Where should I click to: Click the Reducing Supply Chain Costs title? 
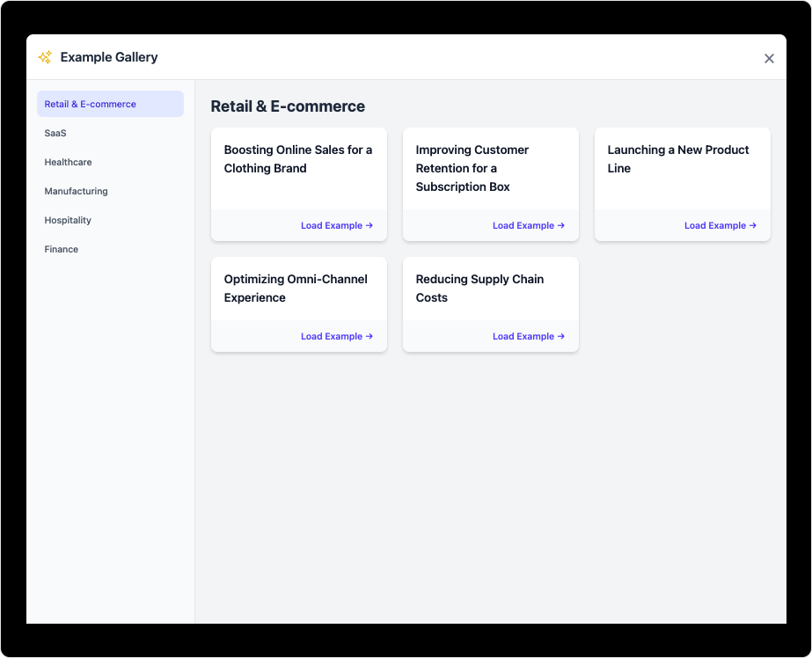click(x=479, y=289)
